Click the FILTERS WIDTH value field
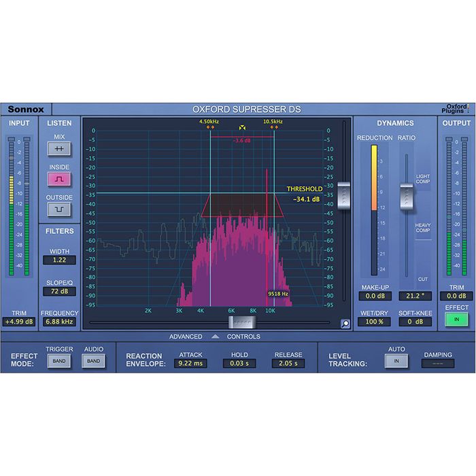476x476 pixels. click(59, 260)
